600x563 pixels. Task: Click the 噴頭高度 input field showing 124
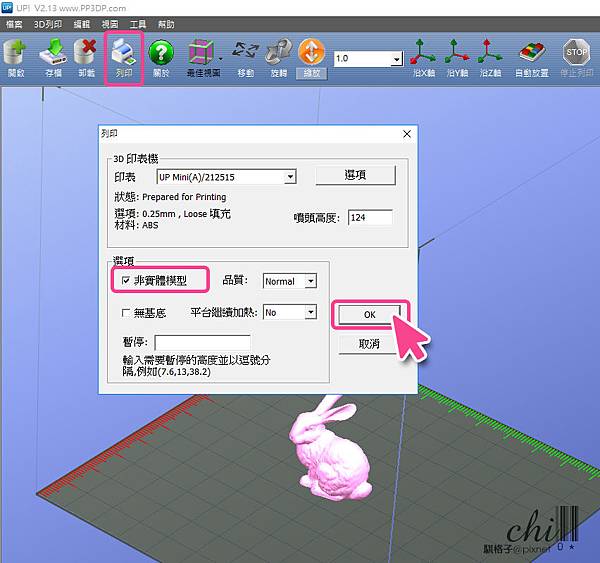coord(370,217)
